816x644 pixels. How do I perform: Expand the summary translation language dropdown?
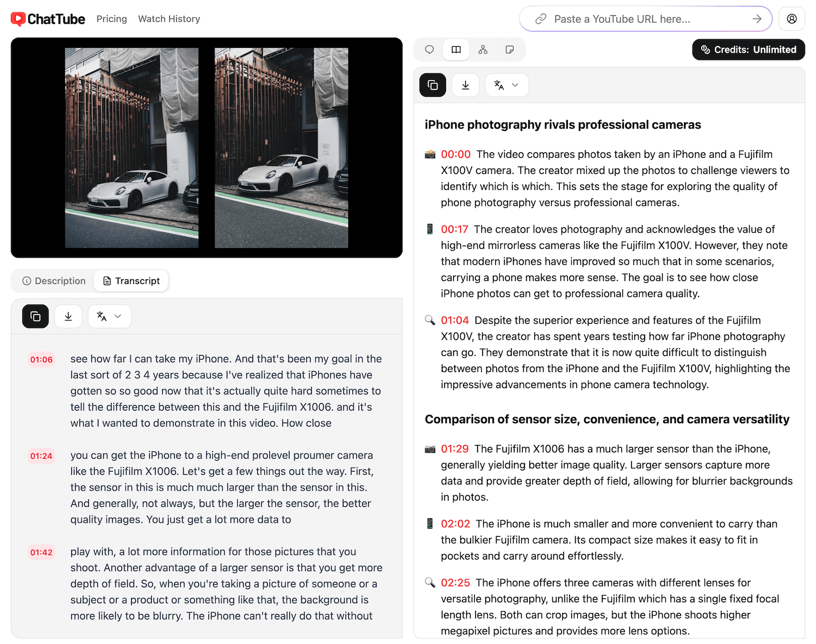click(506, 85)
